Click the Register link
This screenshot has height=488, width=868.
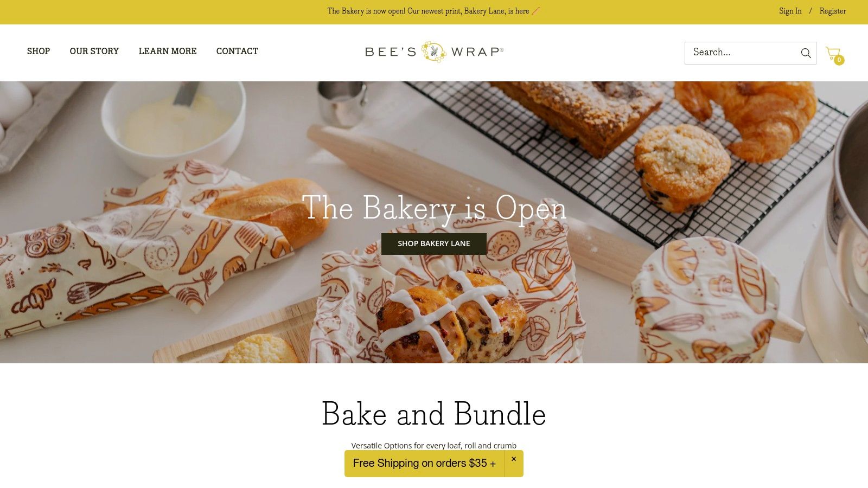point(833,11)
